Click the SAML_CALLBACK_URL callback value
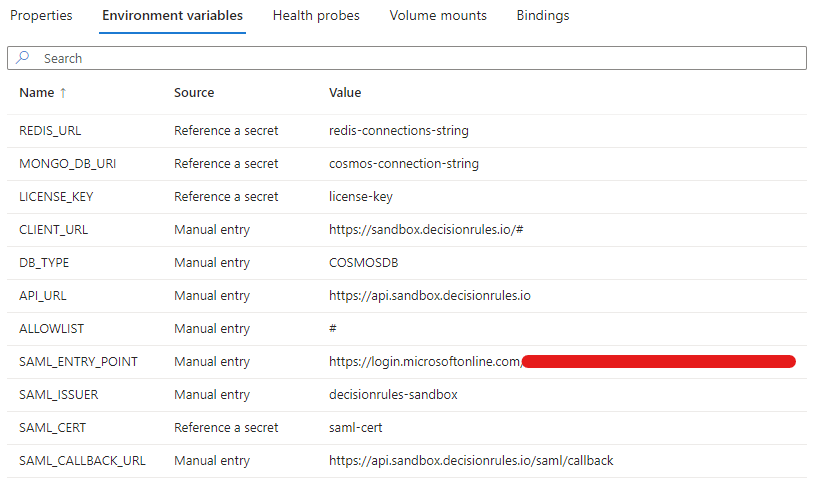The width and height of the screenshot is (822, 492). pos(471,460)
